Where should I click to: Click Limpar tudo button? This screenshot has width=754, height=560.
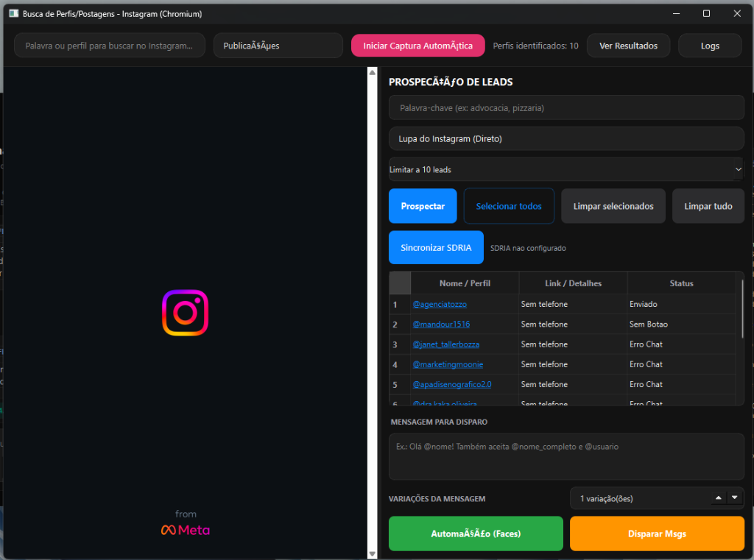click(708, 206)
